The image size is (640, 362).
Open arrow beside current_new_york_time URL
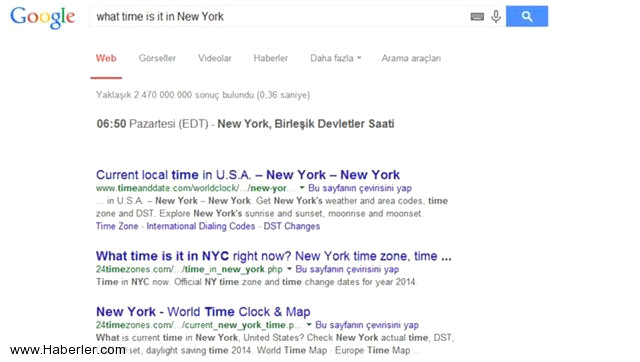pos(309,325)
